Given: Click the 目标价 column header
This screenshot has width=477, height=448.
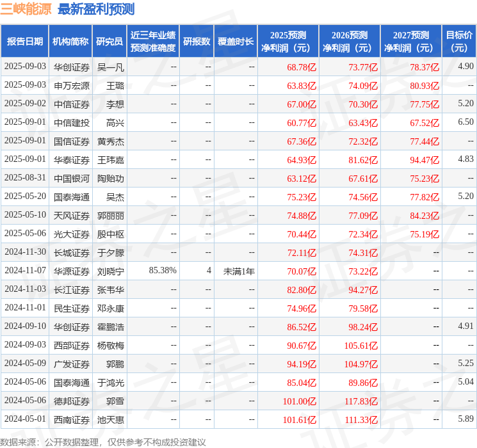Looking at the screenshot, I should [458, 41].
